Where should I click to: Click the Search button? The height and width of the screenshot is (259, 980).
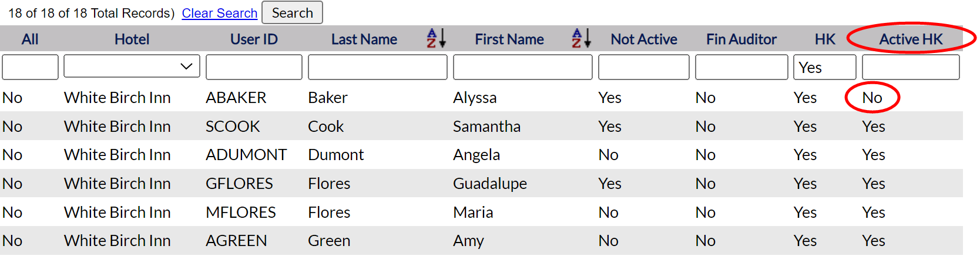tap(292, 13)
